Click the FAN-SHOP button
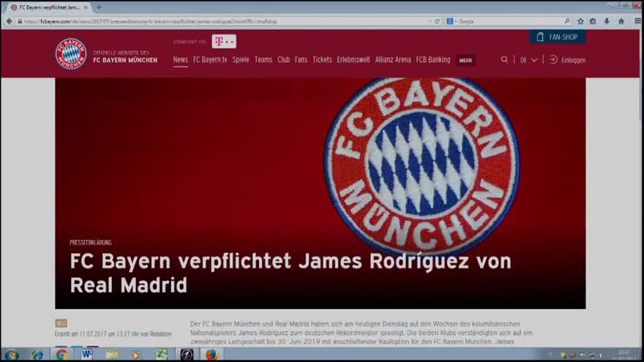 [557, 37]
